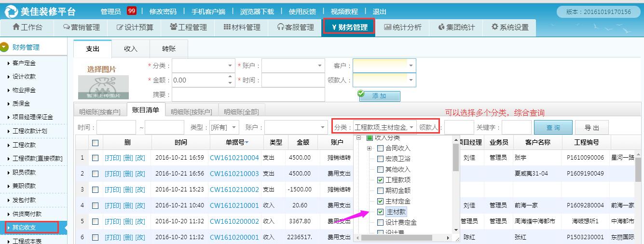Screen dimensions: 644x244
Task: Open the 工作台 home icon tab
Action: (x=27, y=27)
